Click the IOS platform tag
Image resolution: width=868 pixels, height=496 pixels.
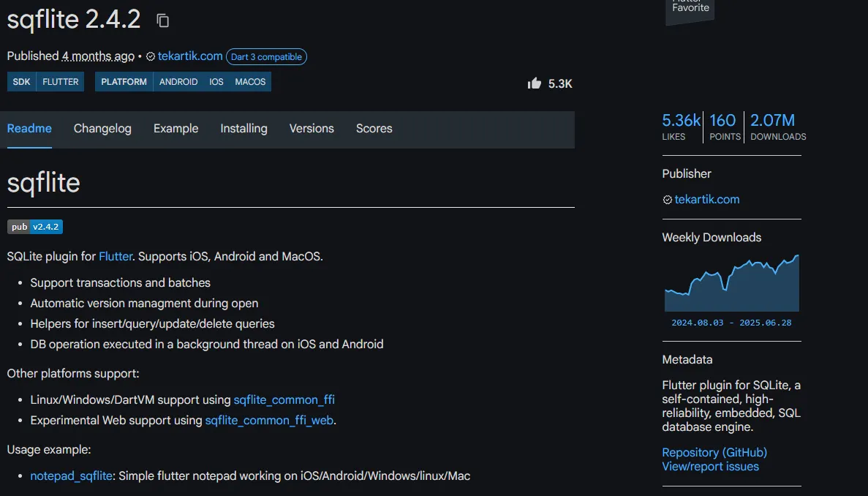(216, 82)
